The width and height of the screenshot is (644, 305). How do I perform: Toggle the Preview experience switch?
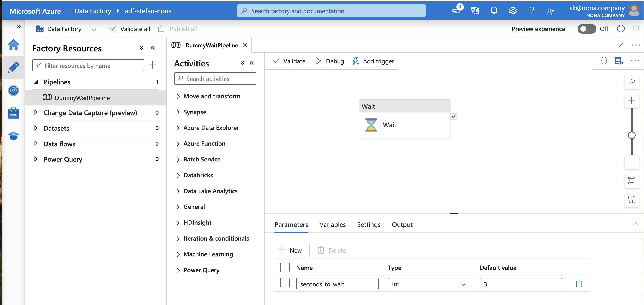click(587, 29)
